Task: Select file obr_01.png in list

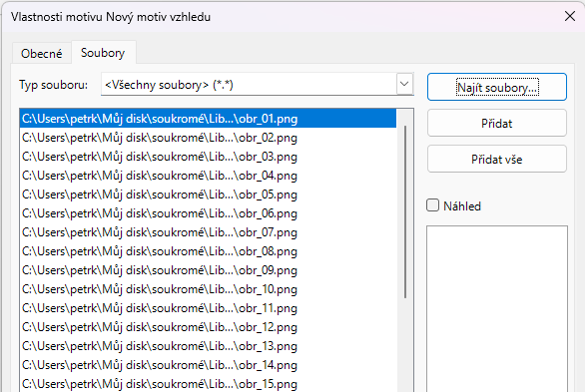Action: pyautogui.click(x=209, y=119)
